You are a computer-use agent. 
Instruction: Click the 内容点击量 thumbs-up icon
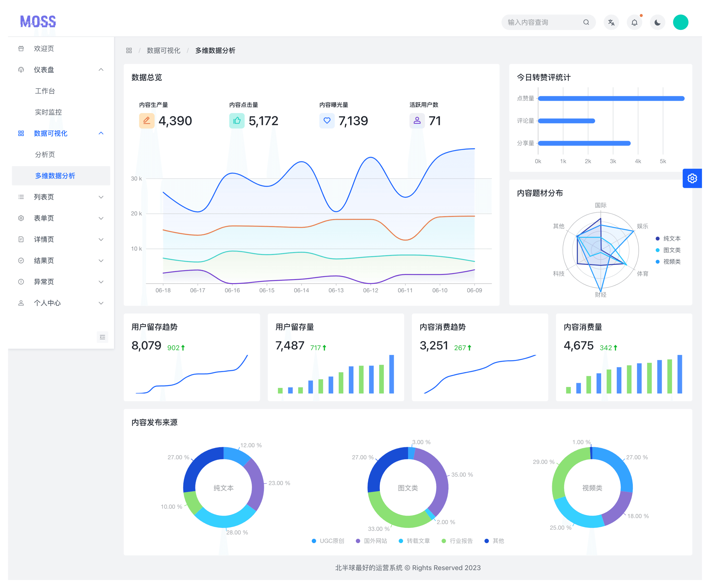(237, 121)
